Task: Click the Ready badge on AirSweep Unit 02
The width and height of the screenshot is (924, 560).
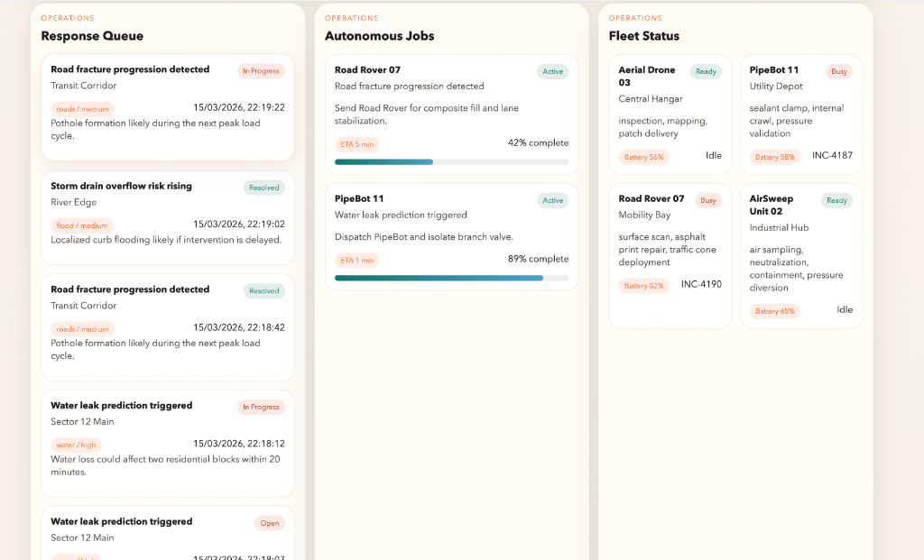Action: 836,200
